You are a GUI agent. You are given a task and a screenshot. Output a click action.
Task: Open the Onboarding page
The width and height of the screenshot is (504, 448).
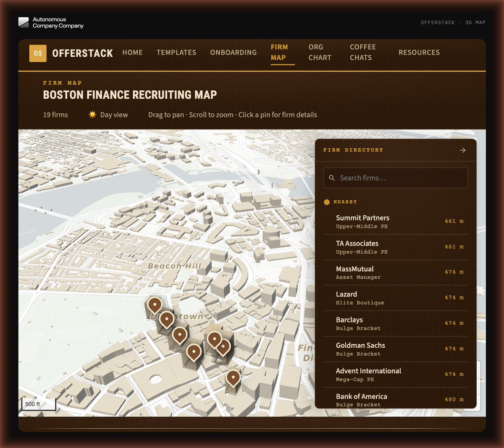tap(234, 52)
